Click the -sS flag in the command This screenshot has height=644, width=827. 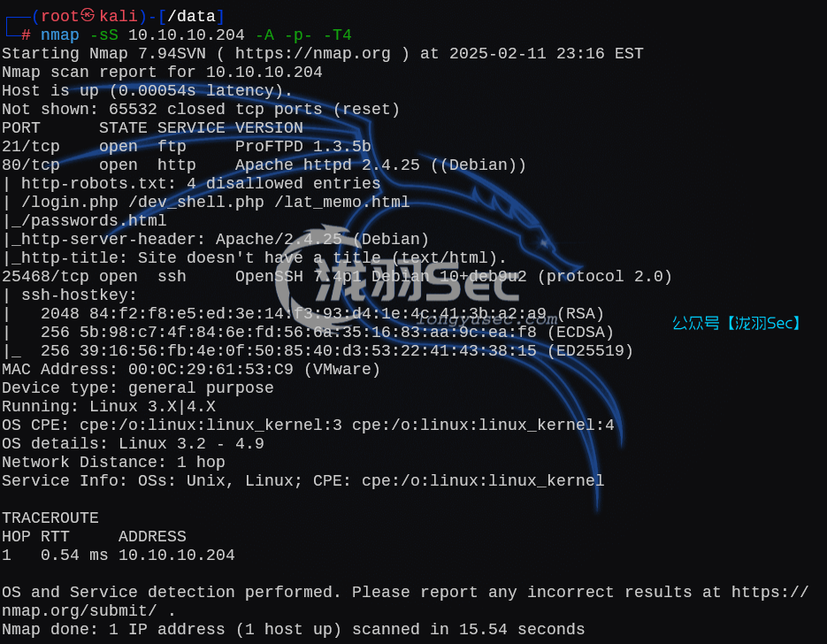[x=103, y=34]
